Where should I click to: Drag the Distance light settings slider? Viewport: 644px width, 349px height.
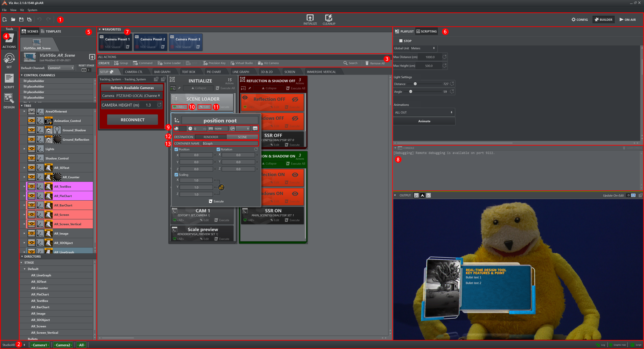tap(414, 84)
